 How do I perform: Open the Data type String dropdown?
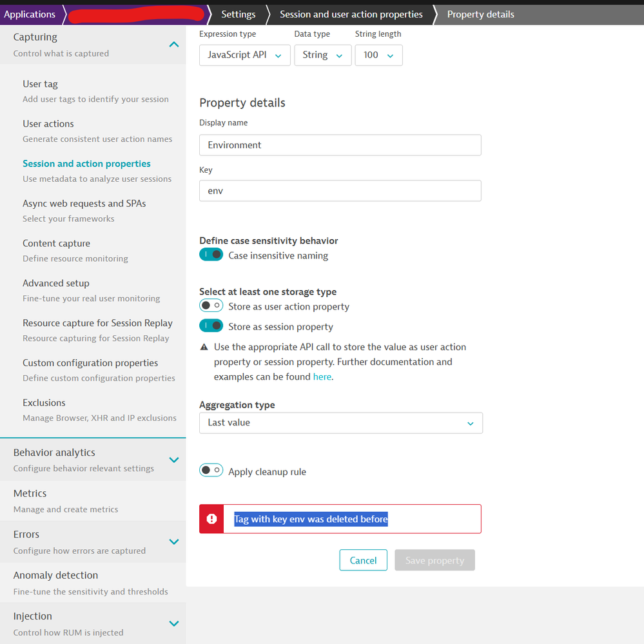[323, 55]
